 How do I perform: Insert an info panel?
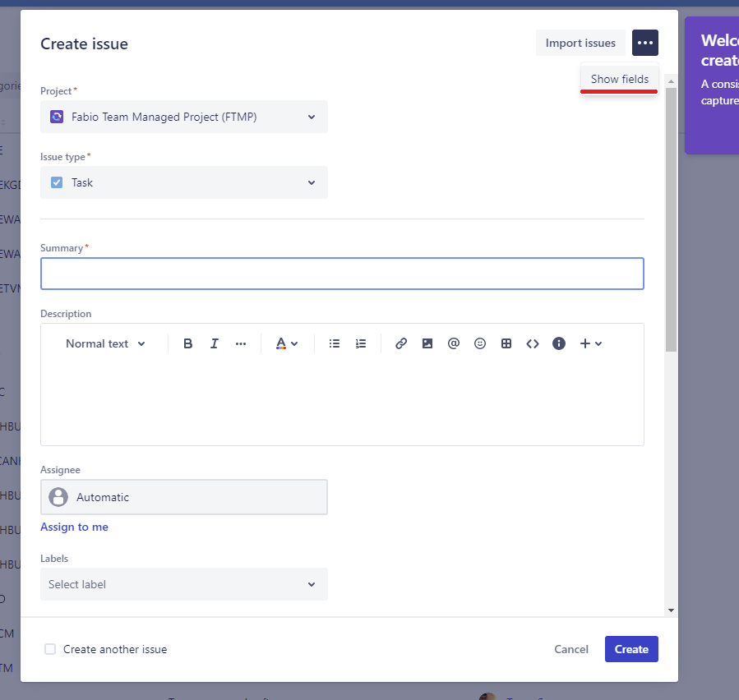pos(559,344)
